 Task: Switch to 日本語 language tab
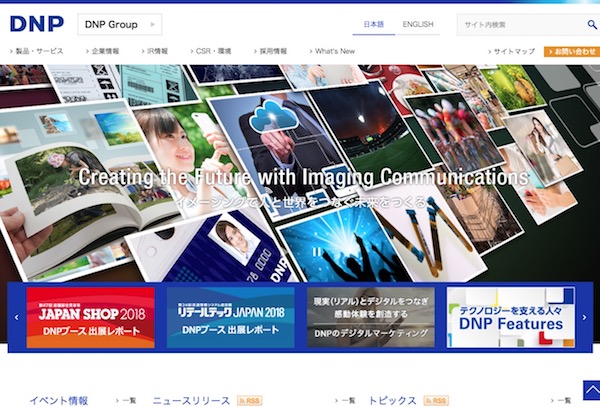(373, 24)
